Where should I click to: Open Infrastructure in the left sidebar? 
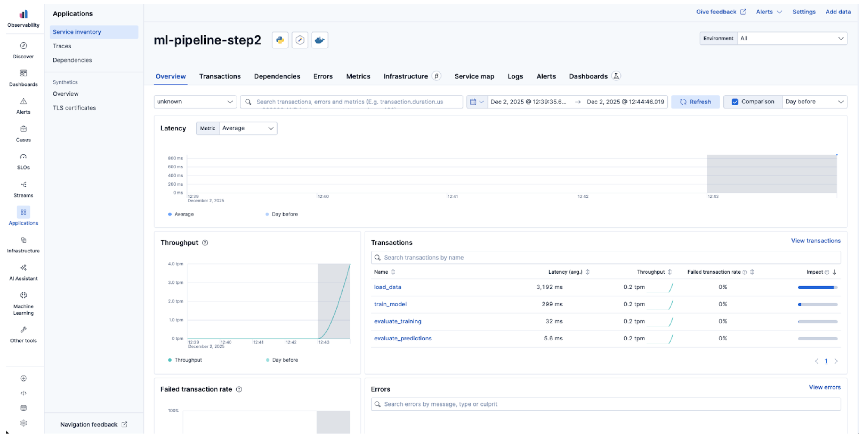23,245
